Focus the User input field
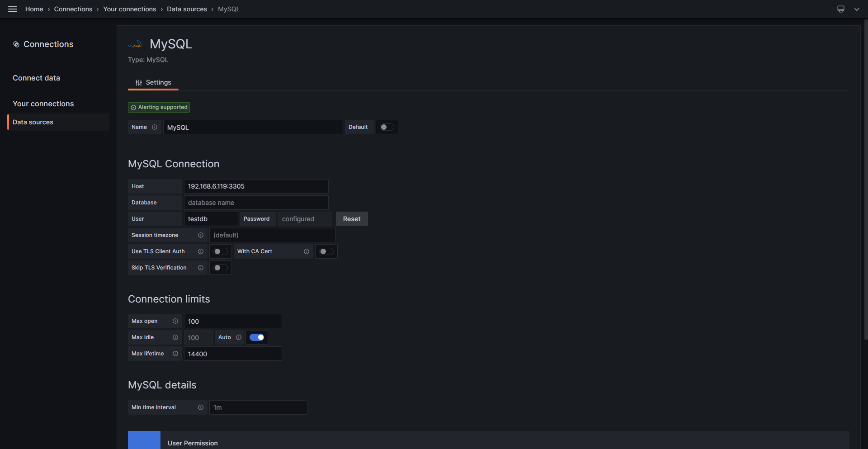 click(x=211, y=219)
